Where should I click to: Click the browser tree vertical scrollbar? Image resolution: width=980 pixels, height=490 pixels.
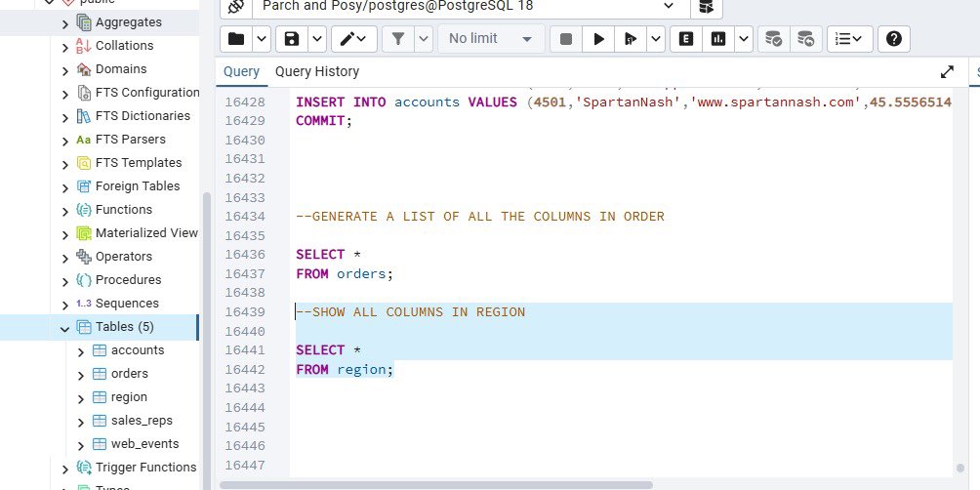point(207,342)
